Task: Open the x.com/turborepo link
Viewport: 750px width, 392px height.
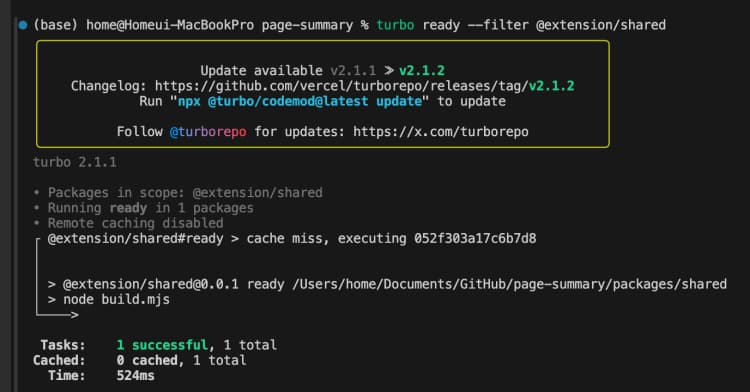Action: pos(441,131)
